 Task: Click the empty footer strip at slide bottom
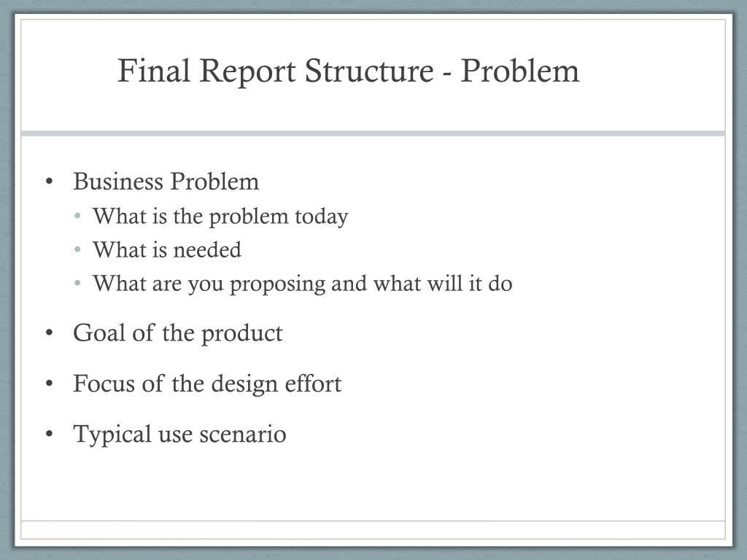click(x=373, y=530)
